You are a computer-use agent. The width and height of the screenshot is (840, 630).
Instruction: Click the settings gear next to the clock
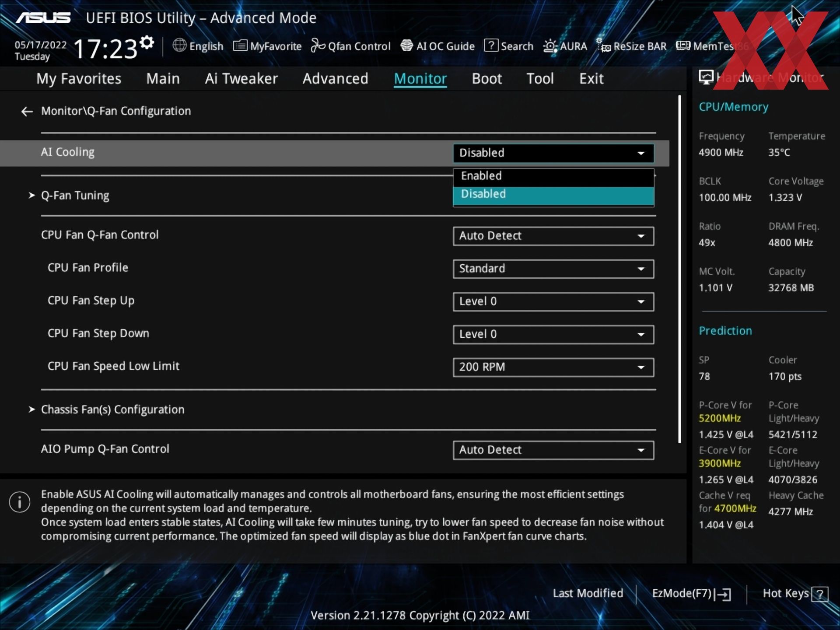click(147, 42)
